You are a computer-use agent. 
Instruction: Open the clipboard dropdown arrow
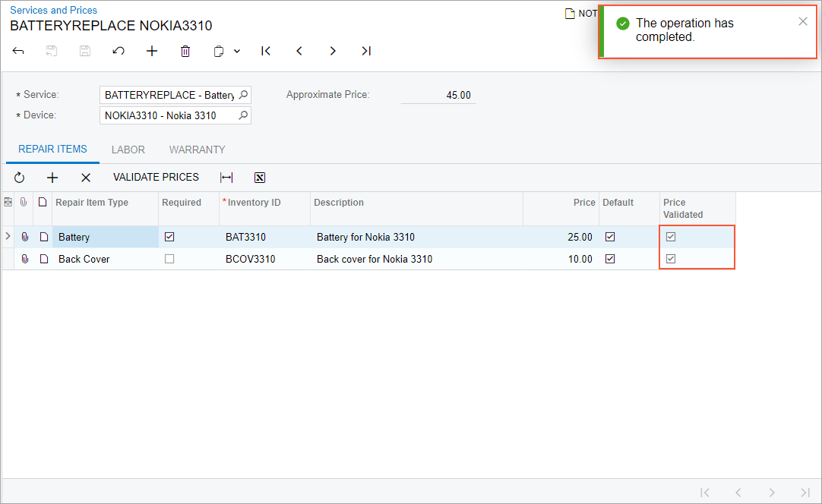[237, 51]
